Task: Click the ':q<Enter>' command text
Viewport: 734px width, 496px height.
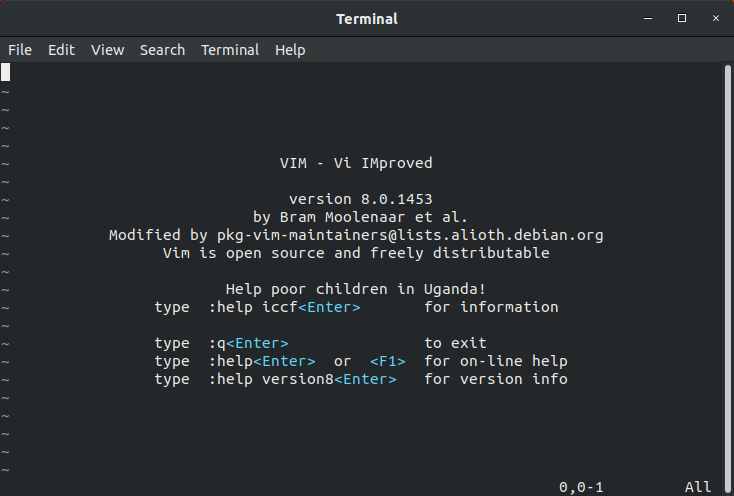Action: click(x=249, y=343)
